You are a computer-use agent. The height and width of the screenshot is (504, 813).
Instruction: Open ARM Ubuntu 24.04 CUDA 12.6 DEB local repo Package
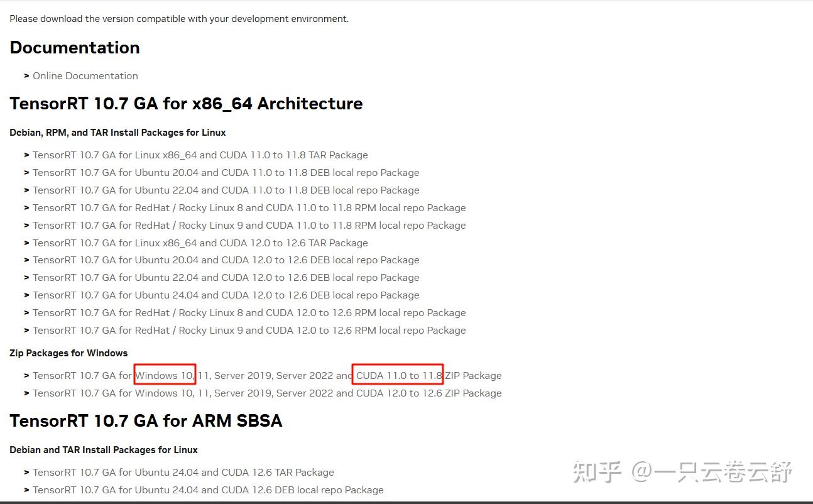[x=208, y=490]
